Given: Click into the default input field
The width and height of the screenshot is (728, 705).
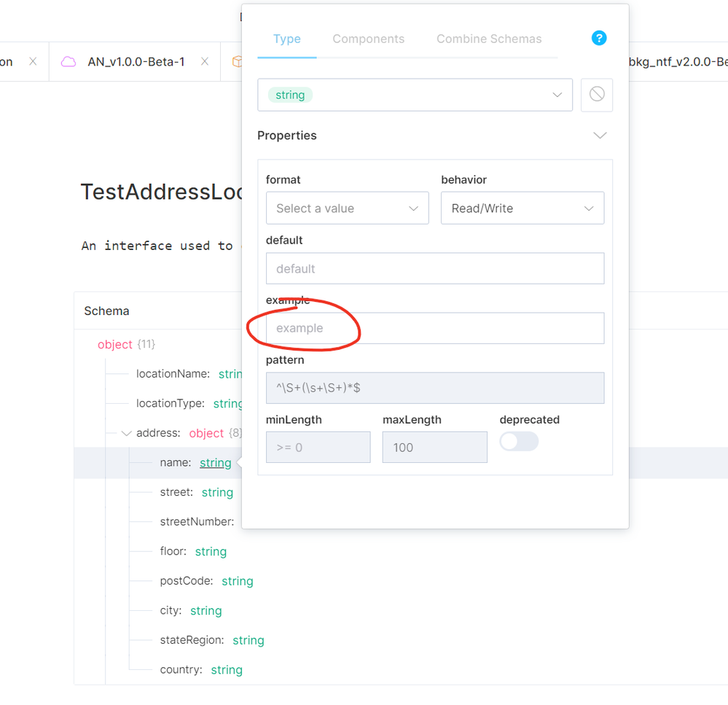Looking at the screenshot, I should pyautogui.click(x=435, y=268).
